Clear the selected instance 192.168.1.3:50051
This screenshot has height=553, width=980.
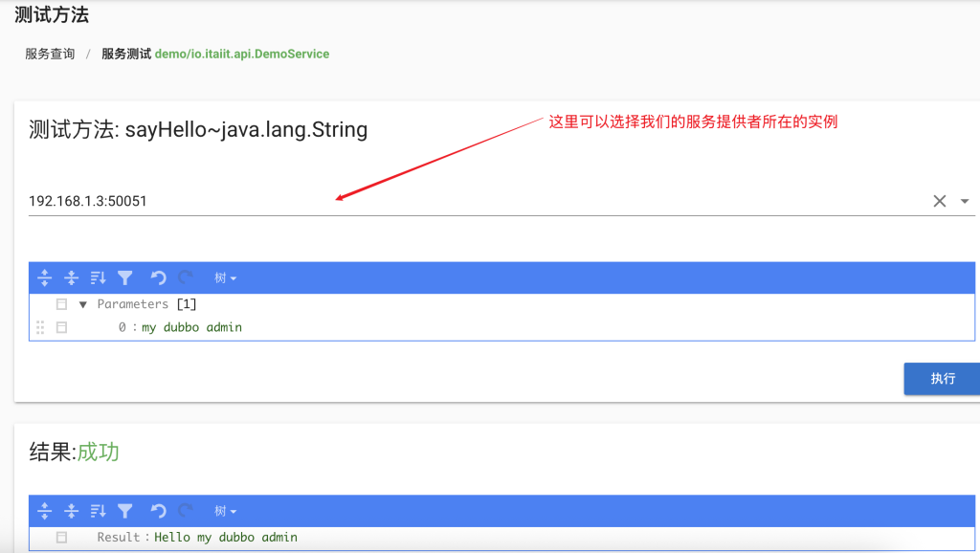[940, 201]
